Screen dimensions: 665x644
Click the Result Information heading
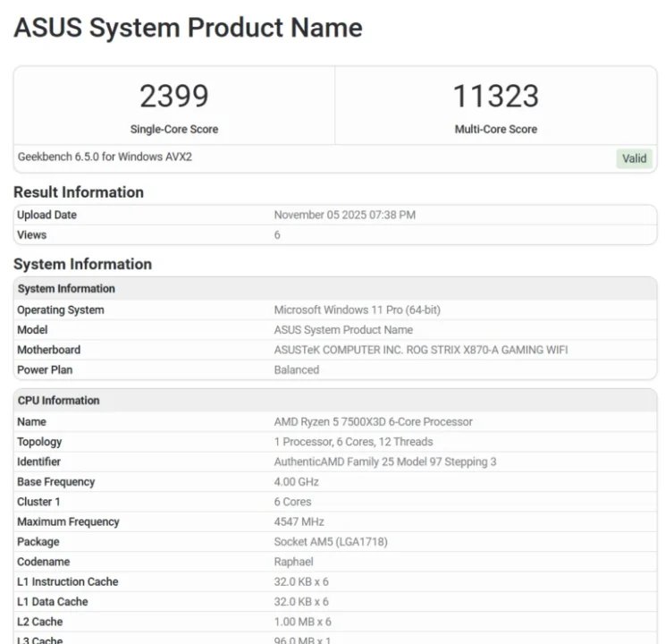[79, 192]
